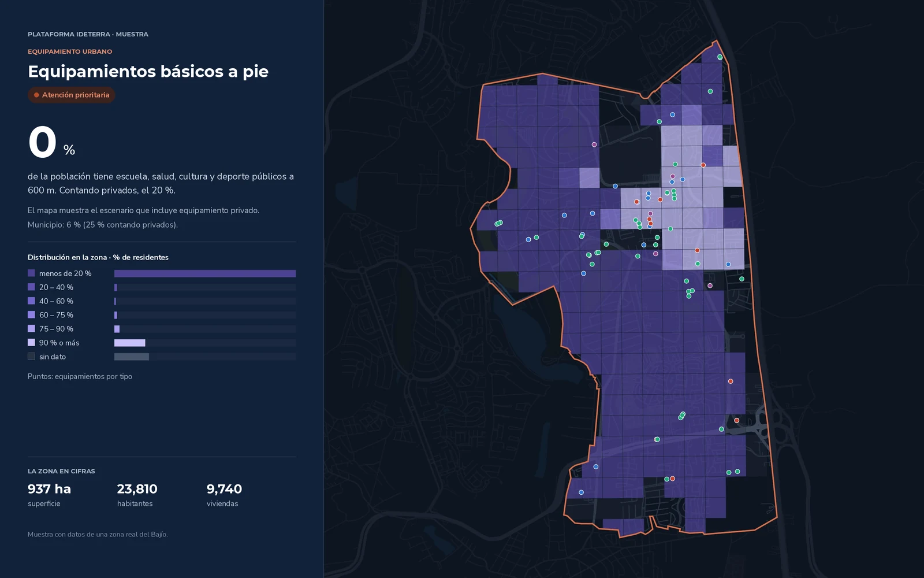The height and width of the screenshot is (578, 924).
Task: Click the El mapa muestra el escenario note
Action: coord(143,210)
